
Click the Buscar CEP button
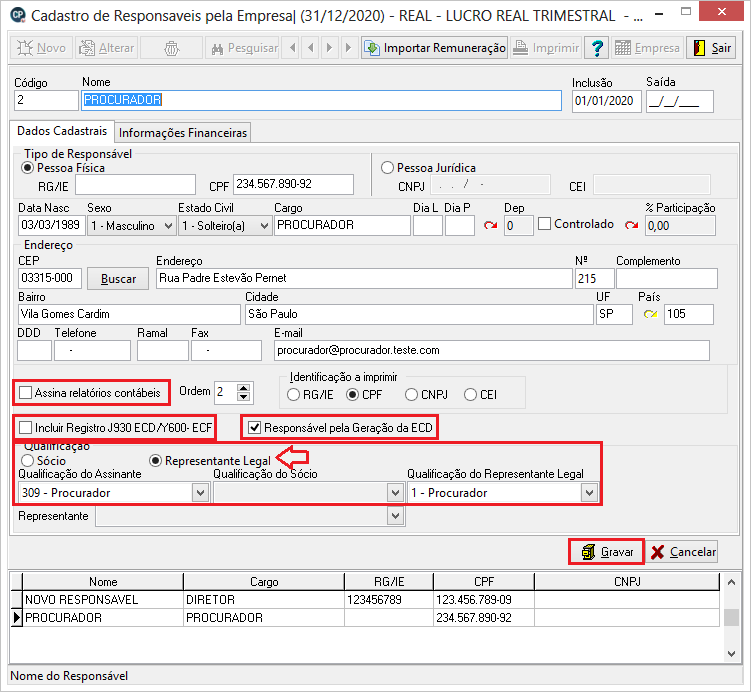click(x=118, y=279)
